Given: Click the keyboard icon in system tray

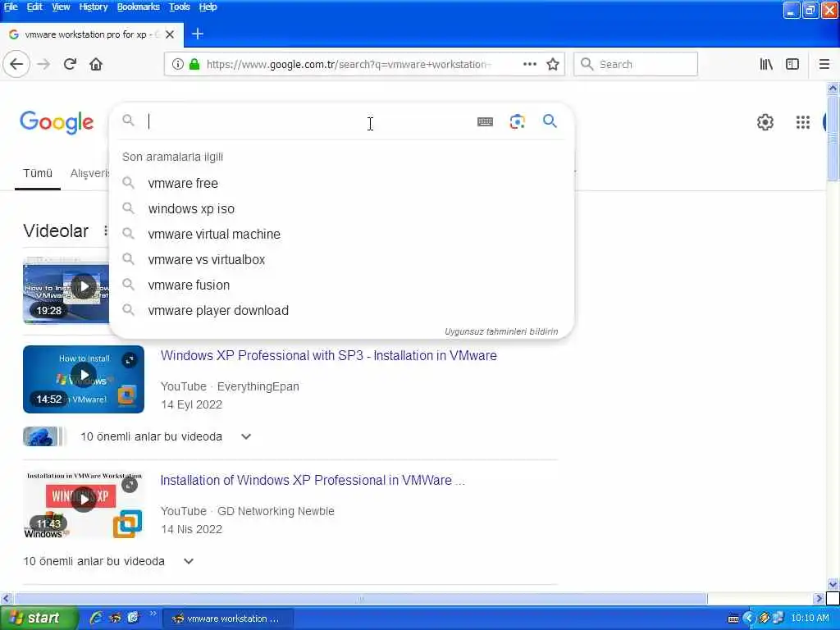Looking at the screenshot, I should (x=733, y=619).
